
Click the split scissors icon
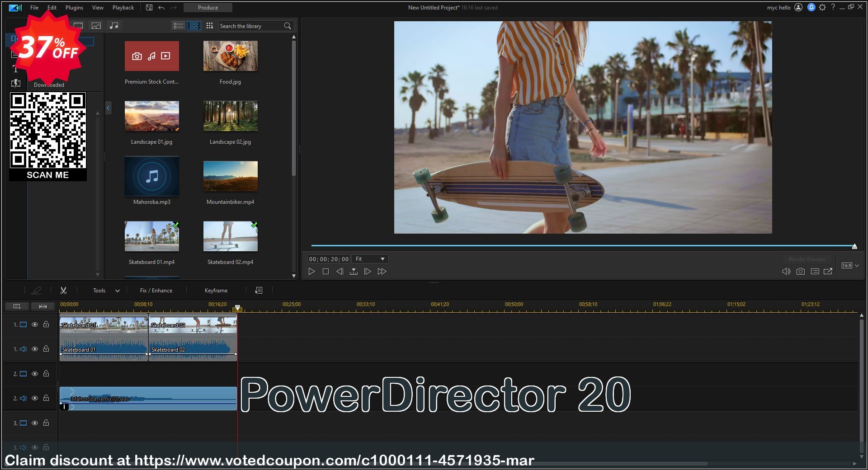coord(63,291)
